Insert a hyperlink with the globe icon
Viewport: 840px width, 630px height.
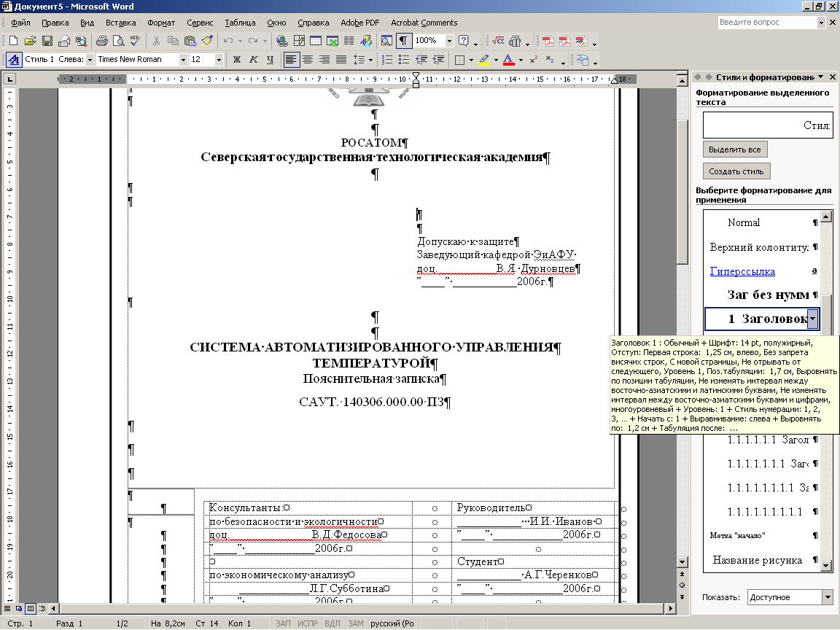[x=281, y=41]
